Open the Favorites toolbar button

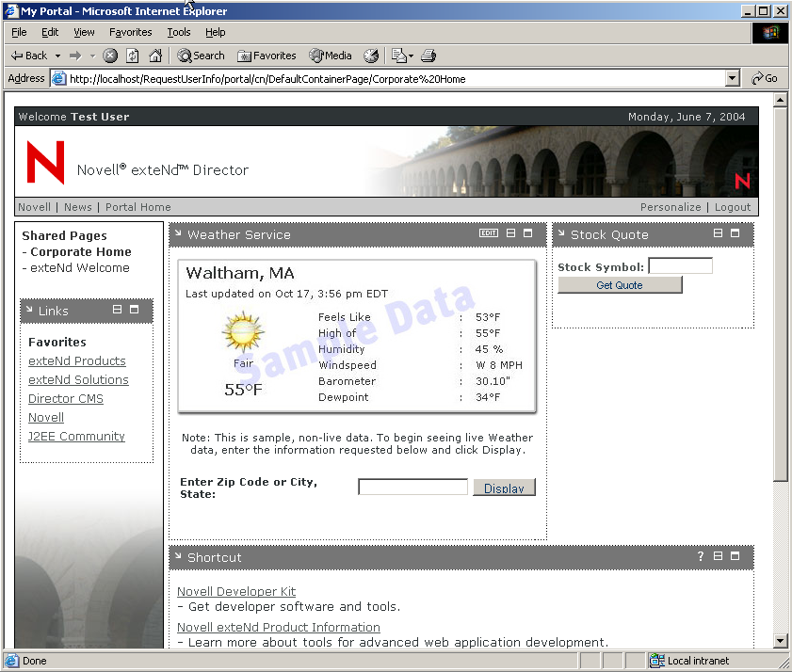(267, 56)
